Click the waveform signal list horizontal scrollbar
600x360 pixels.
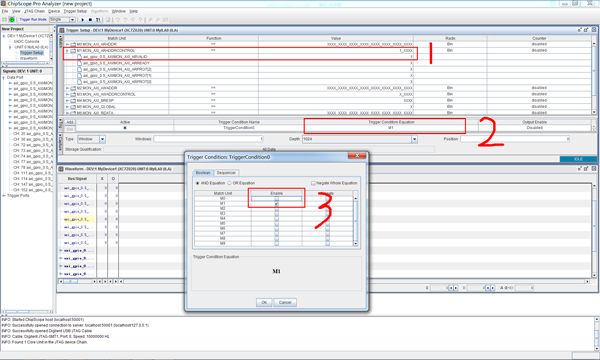point(78,282)
